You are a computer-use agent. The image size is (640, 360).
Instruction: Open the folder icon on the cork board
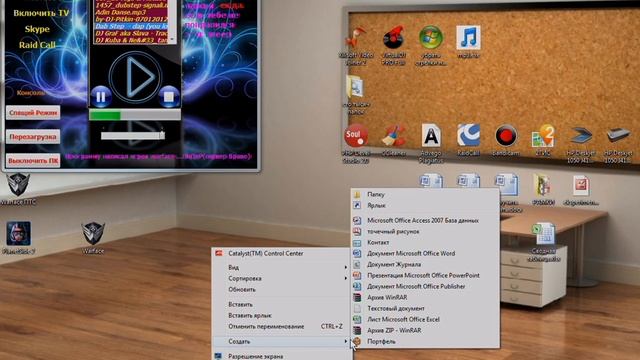(x=356, y=87)
